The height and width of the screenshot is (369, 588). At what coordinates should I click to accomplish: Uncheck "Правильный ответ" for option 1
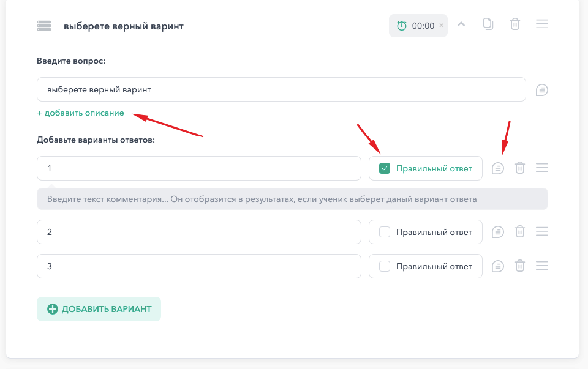tap(385, 168)
